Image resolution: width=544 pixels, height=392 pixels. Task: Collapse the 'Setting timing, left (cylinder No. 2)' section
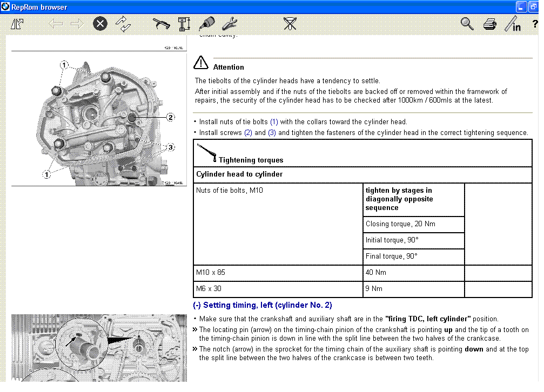(x=263, y=305)
